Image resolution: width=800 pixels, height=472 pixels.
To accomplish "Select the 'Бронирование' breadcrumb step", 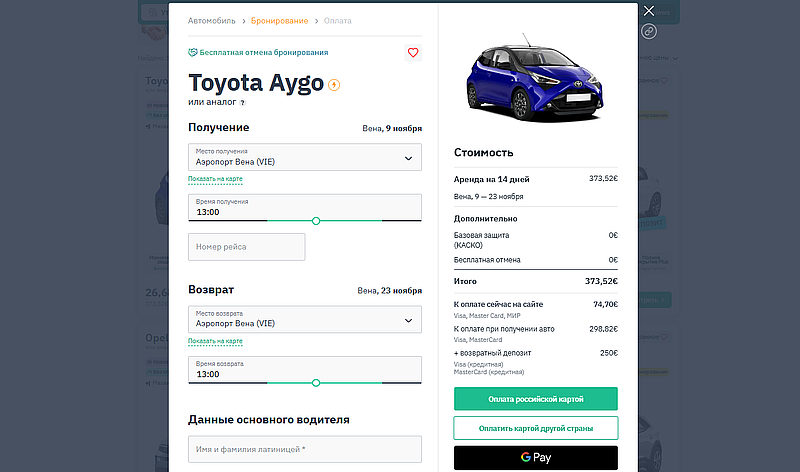I will (280, 21).
